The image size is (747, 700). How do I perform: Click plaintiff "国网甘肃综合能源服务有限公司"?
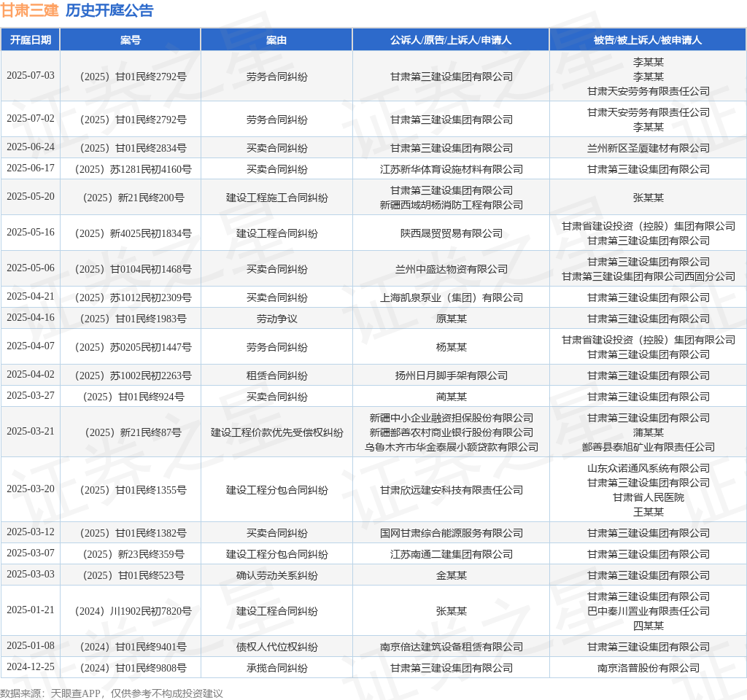[x=451, y=533]
